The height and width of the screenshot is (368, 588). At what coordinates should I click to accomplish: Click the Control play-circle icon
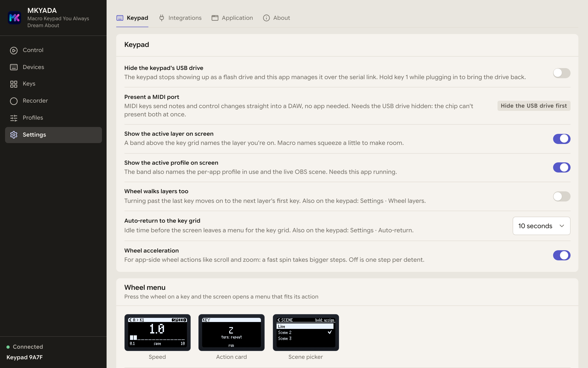(14, 50)
